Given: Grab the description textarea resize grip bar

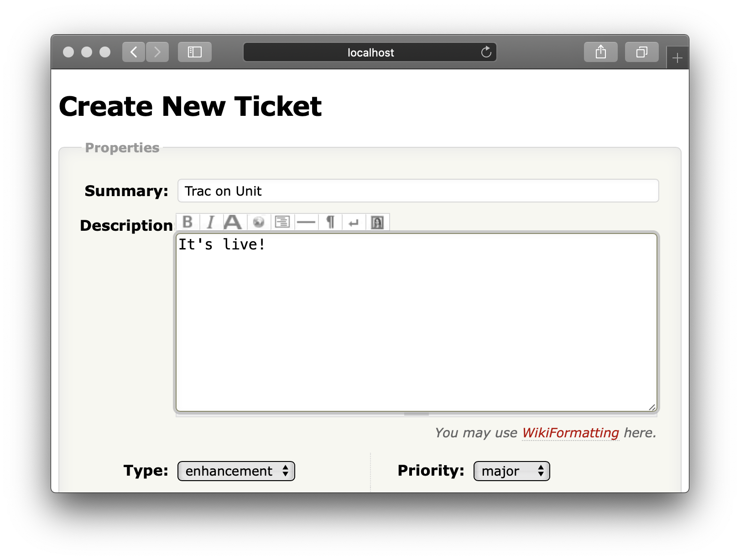Looking at the screenshot, I should click(416, 415).
